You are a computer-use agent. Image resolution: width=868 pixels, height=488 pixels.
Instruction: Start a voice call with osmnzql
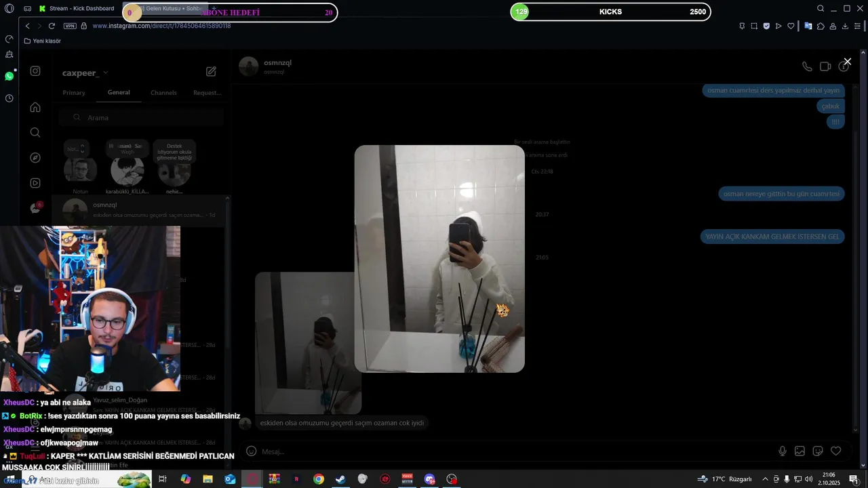coord(807,66)
